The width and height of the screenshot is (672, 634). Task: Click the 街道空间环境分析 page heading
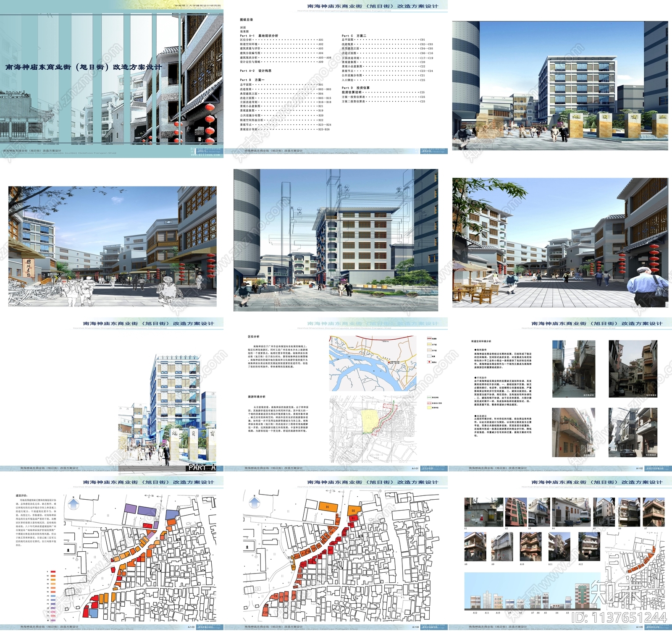pyautogui.click(x=481, y=341)
